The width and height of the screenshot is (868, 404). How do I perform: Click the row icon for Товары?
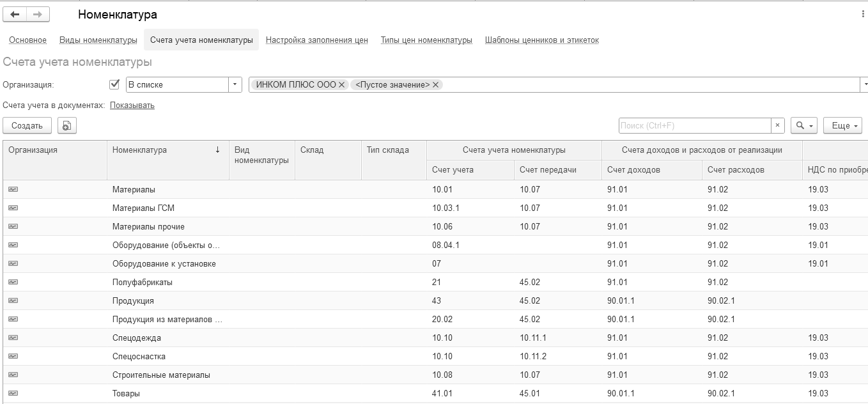click(13, 393)
